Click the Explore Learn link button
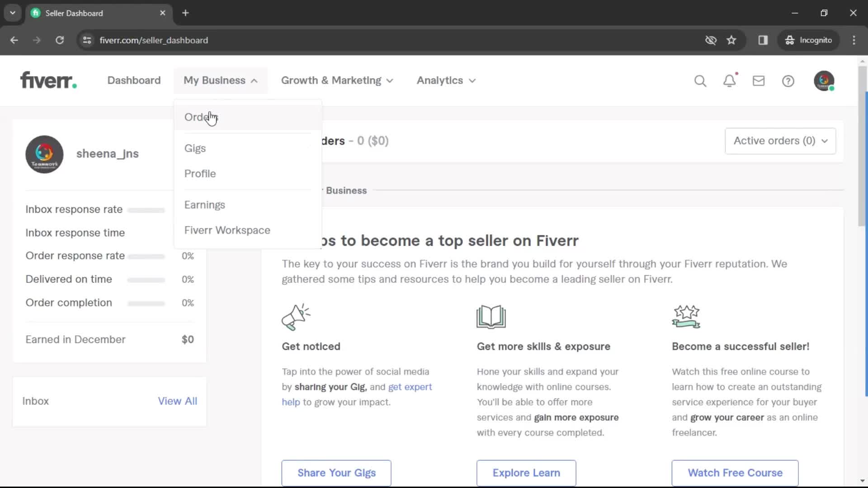Screen dimensions: 868x488 point(526,473)
